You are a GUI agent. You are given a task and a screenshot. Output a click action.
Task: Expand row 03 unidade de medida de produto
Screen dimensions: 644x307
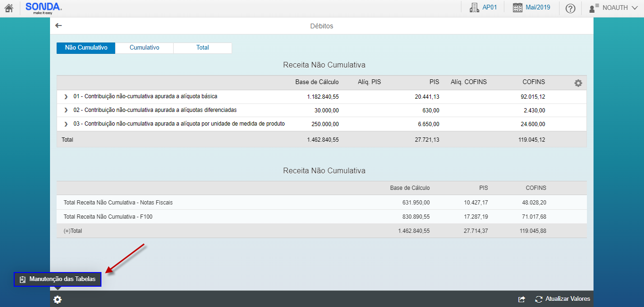[x=66, y=124]
